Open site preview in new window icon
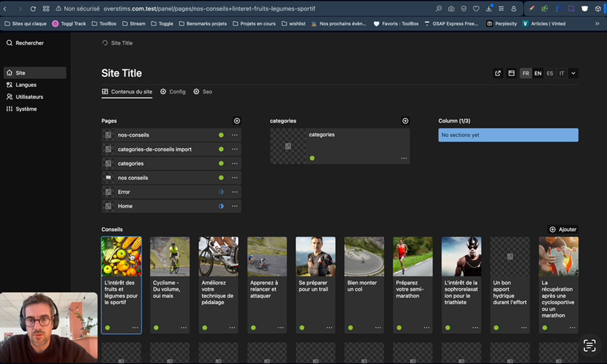This screenshot has width=607, height=364. 498,74
